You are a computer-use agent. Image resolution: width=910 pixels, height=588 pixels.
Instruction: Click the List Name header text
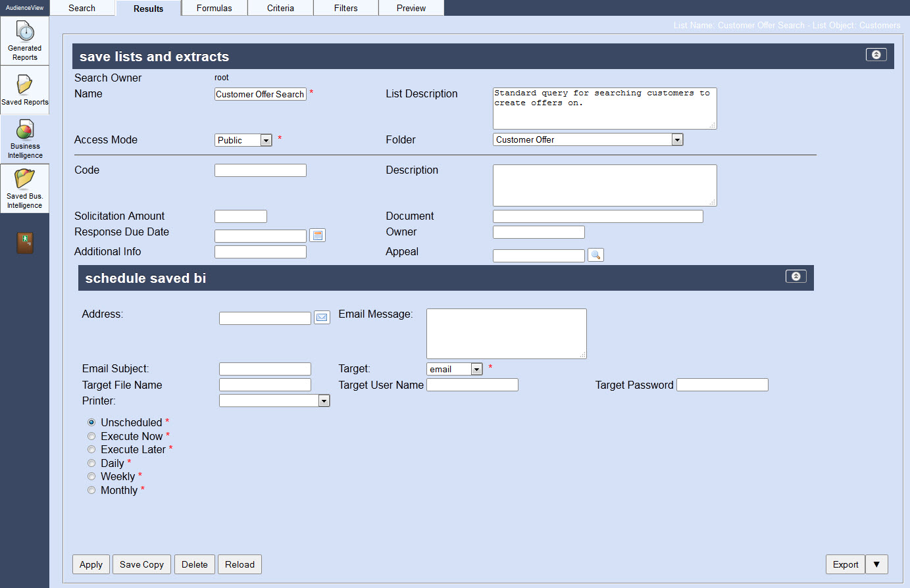point(787,26)
